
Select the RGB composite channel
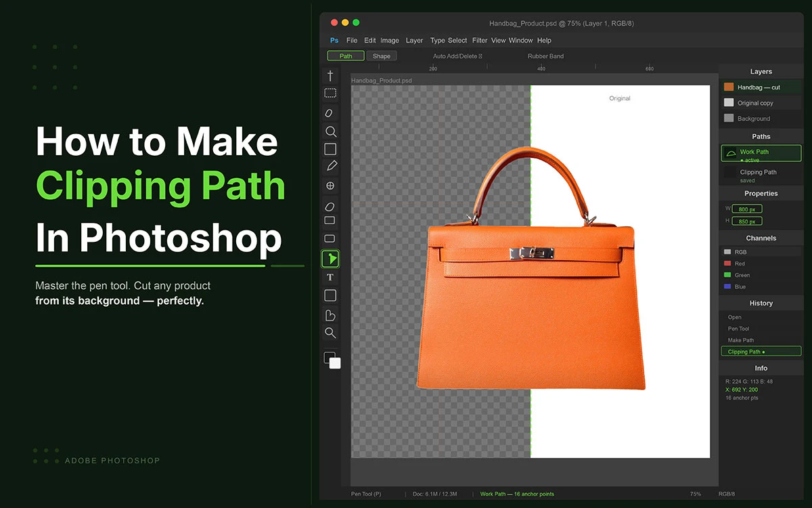[x=761, y=252]
